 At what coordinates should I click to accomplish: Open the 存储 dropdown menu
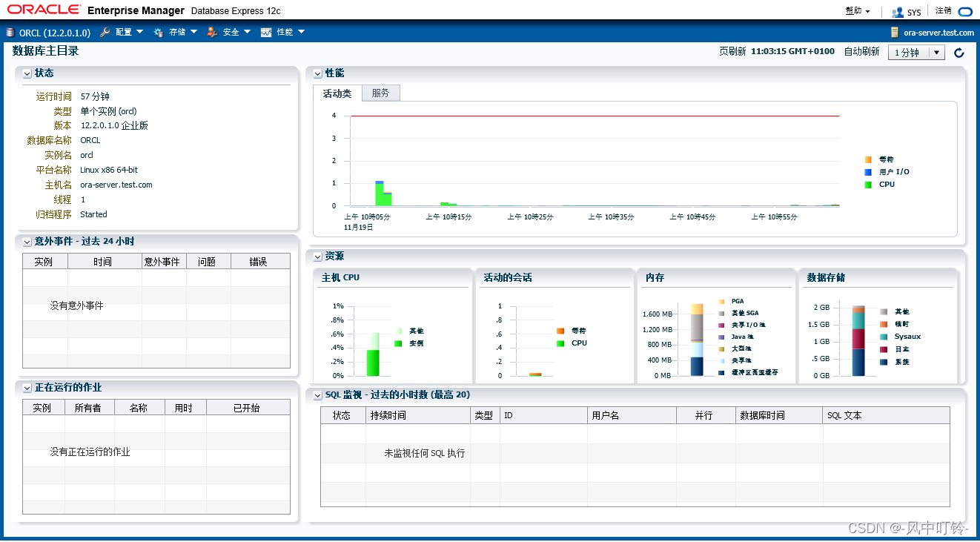183,33
